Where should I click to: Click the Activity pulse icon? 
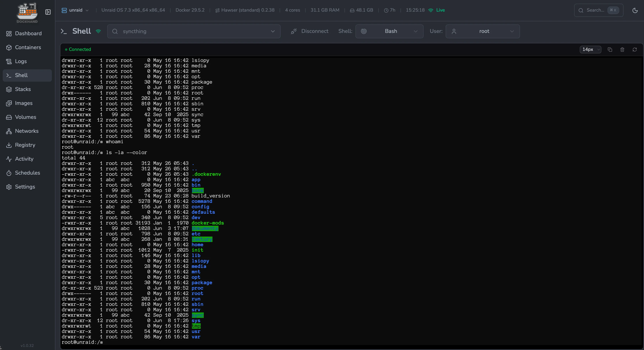(x=9, y=159)
